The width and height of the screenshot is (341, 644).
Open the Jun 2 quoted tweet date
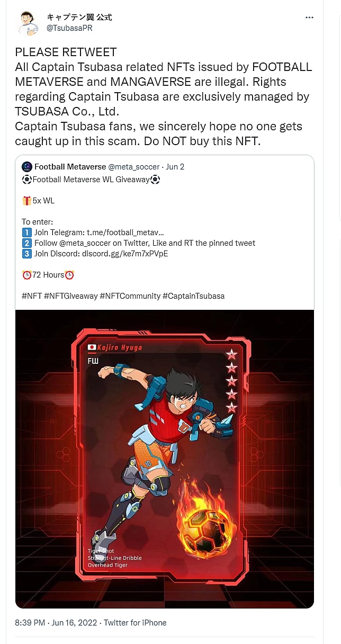[175, 167]
